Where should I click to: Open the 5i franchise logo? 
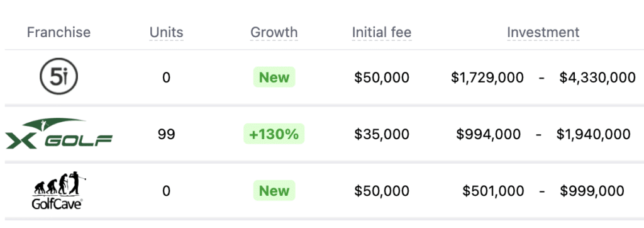coord(58,77)
